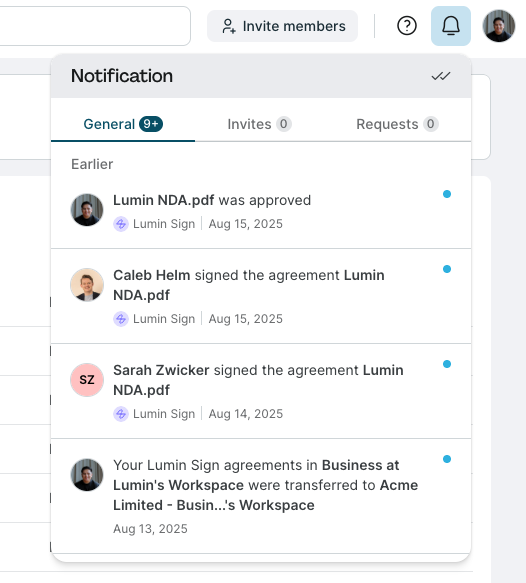Click the Lumin Sign icon dated Aug 14, 2025
The width and height of the screenshot is (526, 583).
coord(121,414)
